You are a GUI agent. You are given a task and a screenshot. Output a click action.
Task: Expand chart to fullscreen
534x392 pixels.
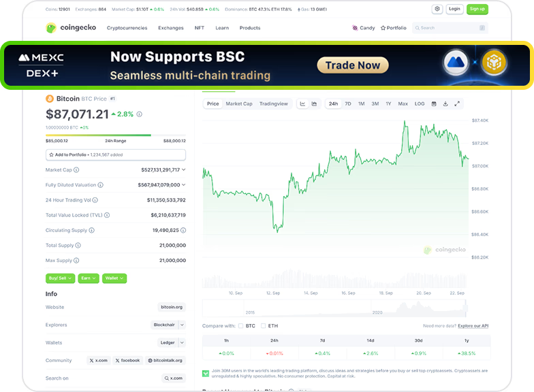click(457, 104)
